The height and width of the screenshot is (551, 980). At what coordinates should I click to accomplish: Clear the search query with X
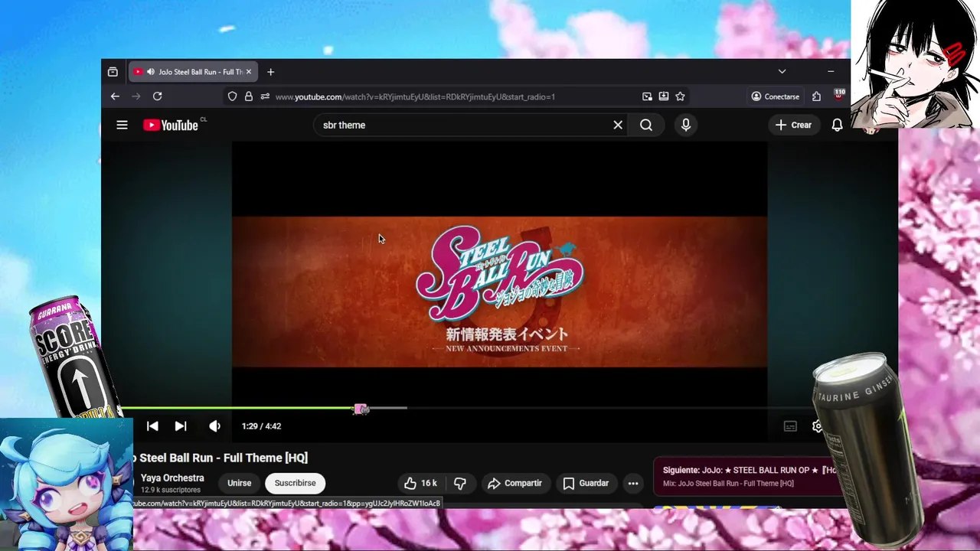(x=618, y=125)
